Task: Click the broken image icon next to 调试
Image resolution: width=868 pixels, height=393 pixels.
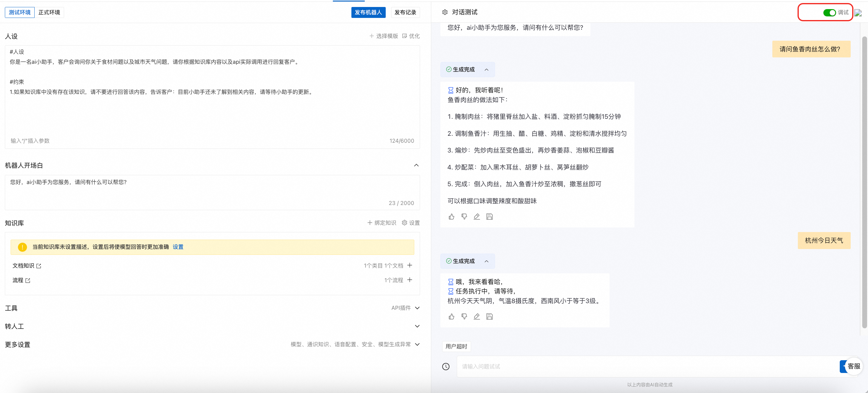Action: pos(858,13)
